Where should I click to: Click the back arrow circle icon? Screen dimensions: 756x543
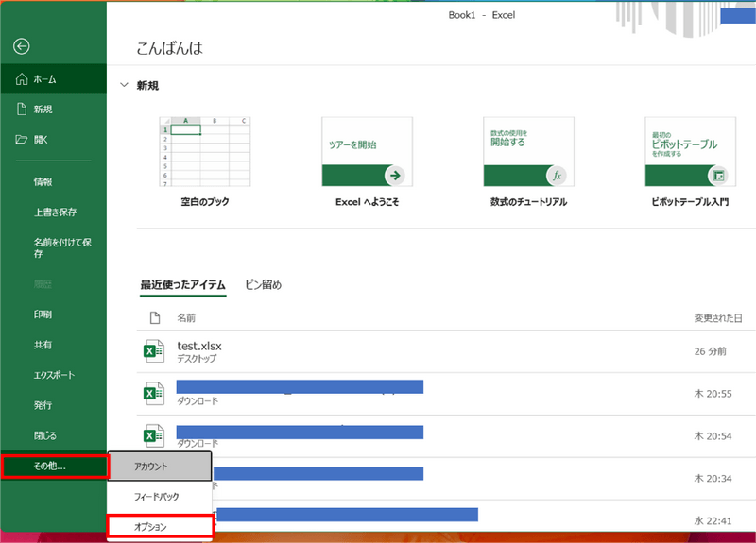tap(22, 46)
